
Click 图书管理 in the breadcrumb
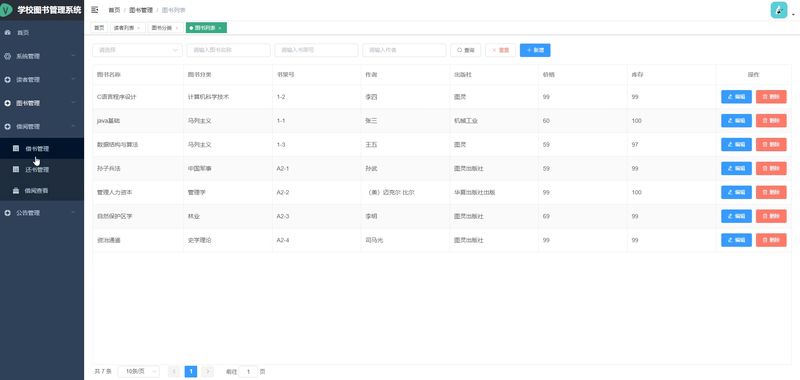click(141, 10)
